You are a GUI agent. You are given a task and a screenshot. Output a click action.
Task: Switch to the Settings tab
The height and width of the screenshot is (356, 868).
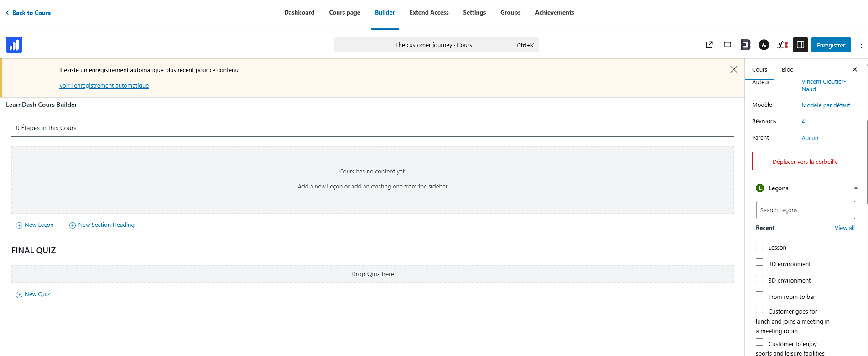click(474, 13)
